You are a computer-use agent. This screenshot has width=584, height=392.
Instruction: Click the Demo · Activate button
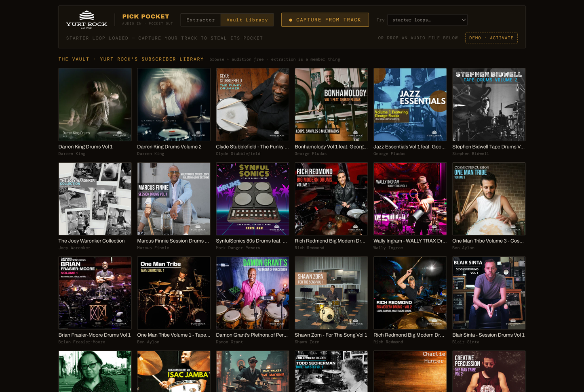pos(491,38)
